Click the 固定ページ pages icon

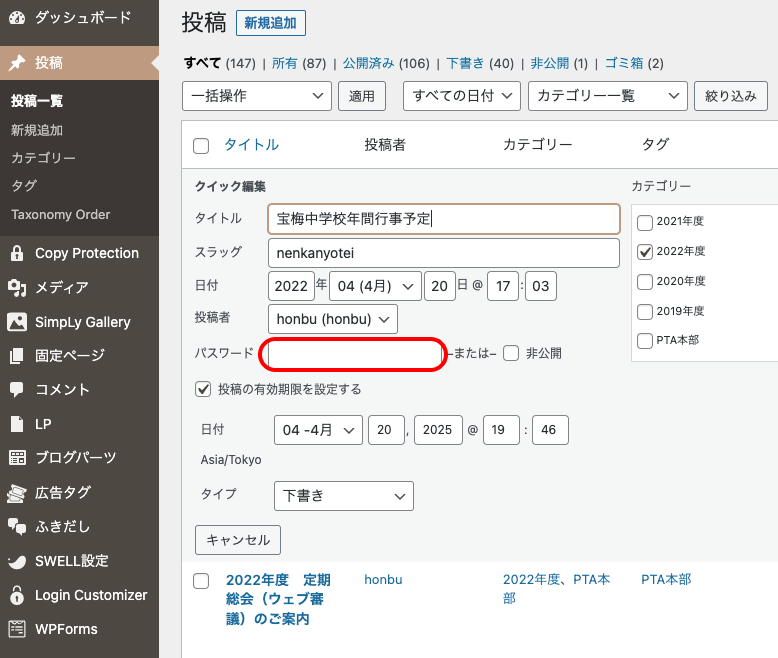click(17, 356)
